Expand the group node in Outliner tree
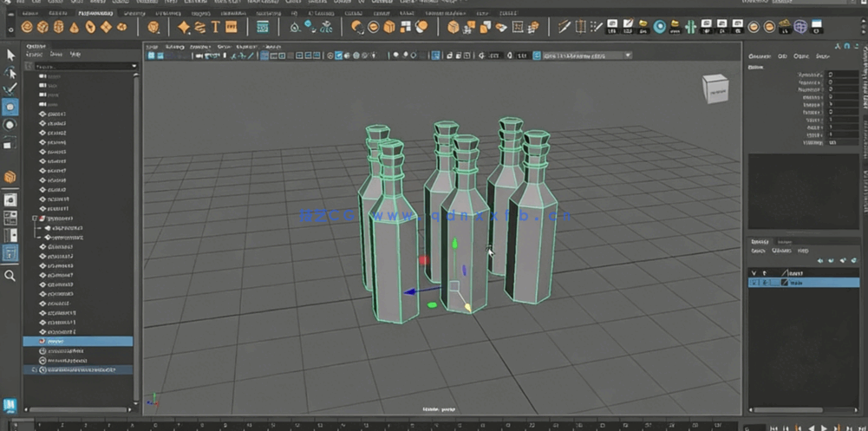The width and height of the screenshot is (868, 431). click(35, 219)
